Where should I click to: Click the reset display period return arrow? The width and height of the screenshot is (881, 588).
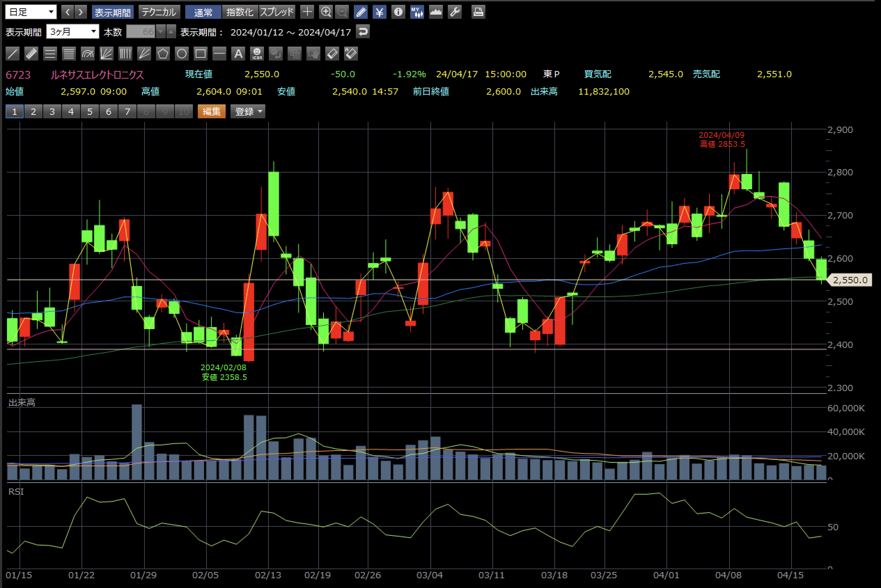coord(362,32)
